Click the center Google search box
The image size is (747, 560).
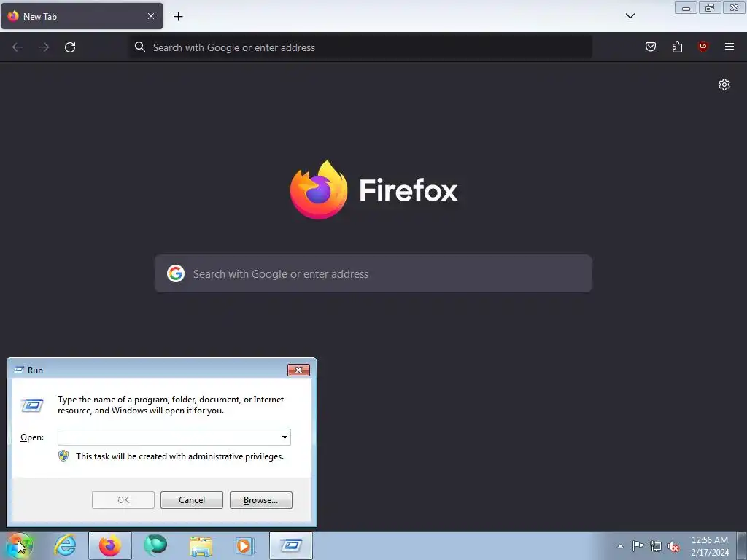[x=373, y=274]
